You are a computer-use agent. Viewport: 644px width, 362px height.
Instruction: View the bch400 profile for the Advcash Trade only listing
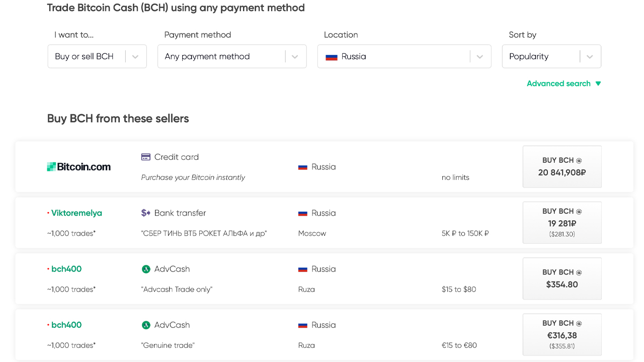click(66, 269)
